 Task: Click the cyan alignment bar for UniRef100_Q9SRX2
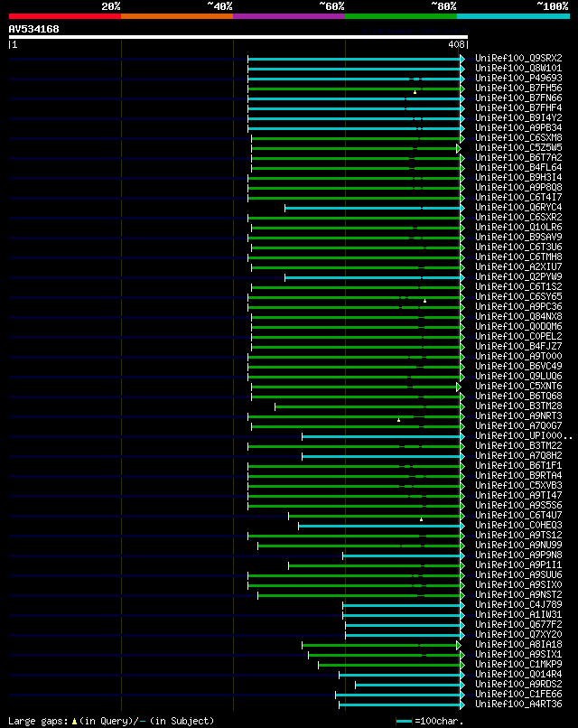pyautogui.click(x=354, y=59)
